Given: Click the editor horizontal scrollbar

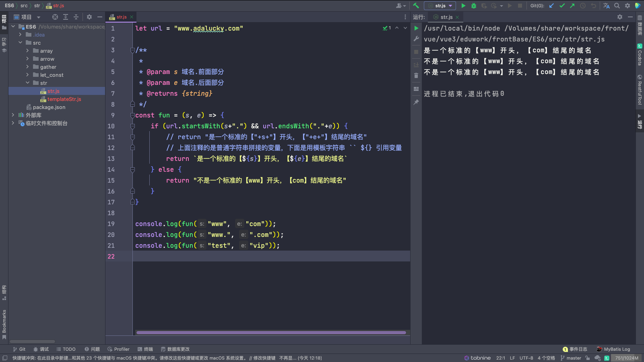Looking at the screenshot, I should click(271, 333).
